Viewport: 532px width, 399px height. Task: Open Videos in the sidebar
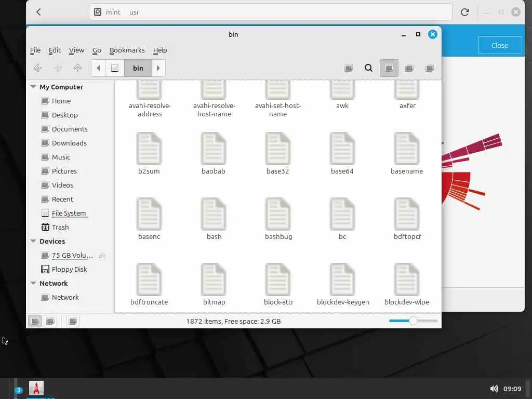coord(62,185)
